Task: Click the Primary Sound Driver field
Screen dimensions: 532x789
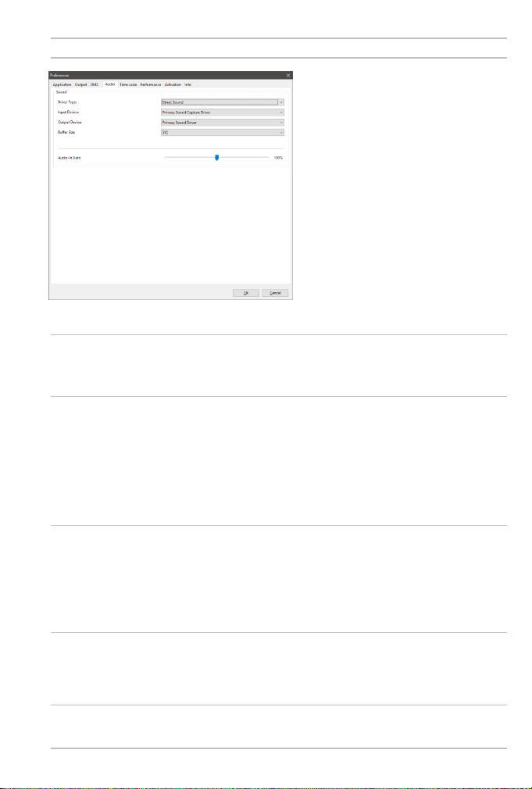Action: [223, 123]
